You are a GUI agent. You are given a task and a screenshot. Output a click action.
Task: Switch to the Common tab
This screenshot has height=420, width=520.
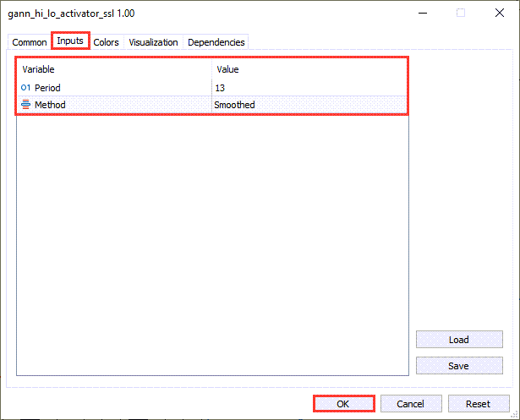click(x=30, y=42)
